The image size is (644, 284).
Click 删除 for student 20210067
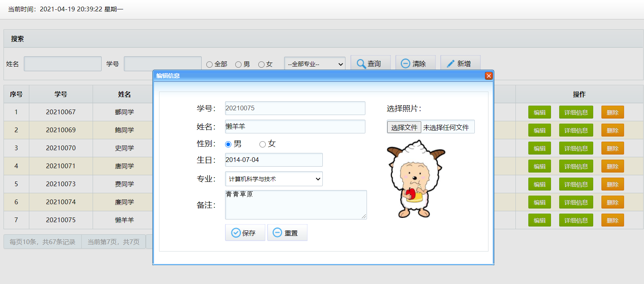[x=613, y=112]
